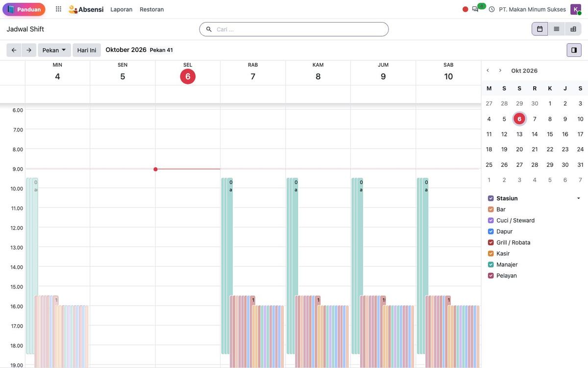The width and height of the screenshot is (588, 368).
Task: Switch to pivot table view
Action: [573, 29]
